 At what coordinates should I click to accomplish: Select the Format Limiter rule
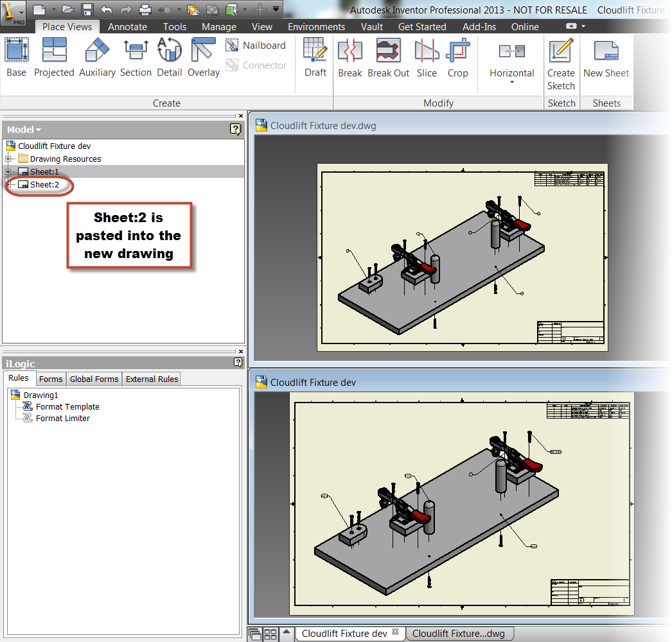tap(62, 419)
